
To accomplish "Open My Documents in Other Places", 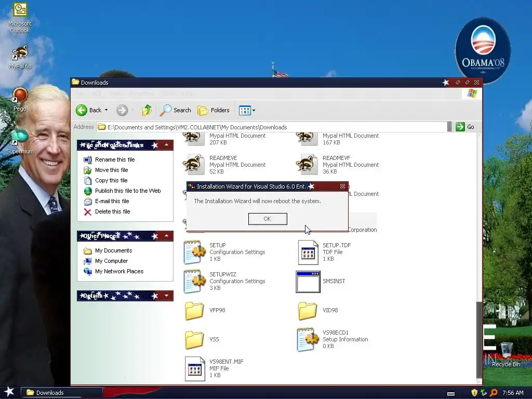I will pyautogui.click(x=114, y=251).
